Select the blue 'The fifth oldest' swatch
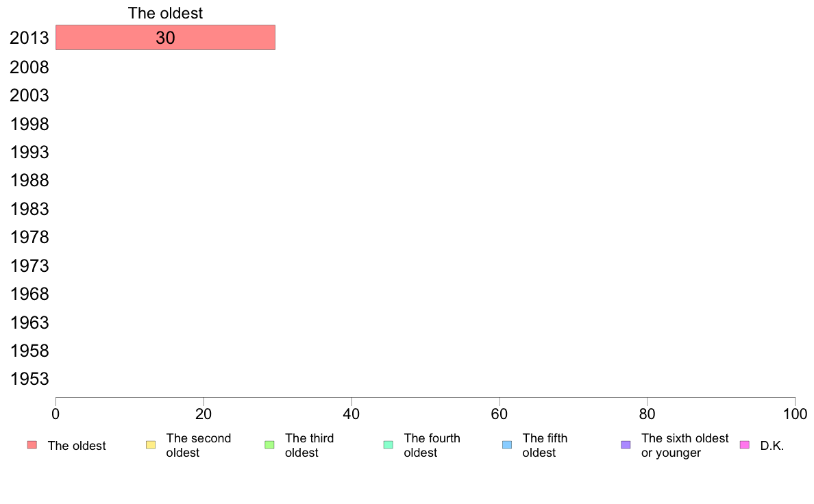 (x=507, y=445)
